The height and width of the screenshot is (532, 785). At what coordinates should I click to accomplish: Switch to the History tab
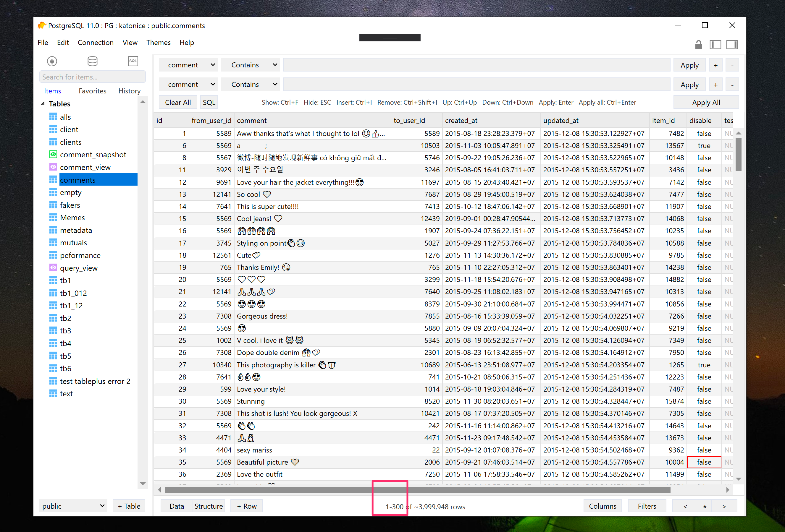pyautogui.click(x=129, y=91)
